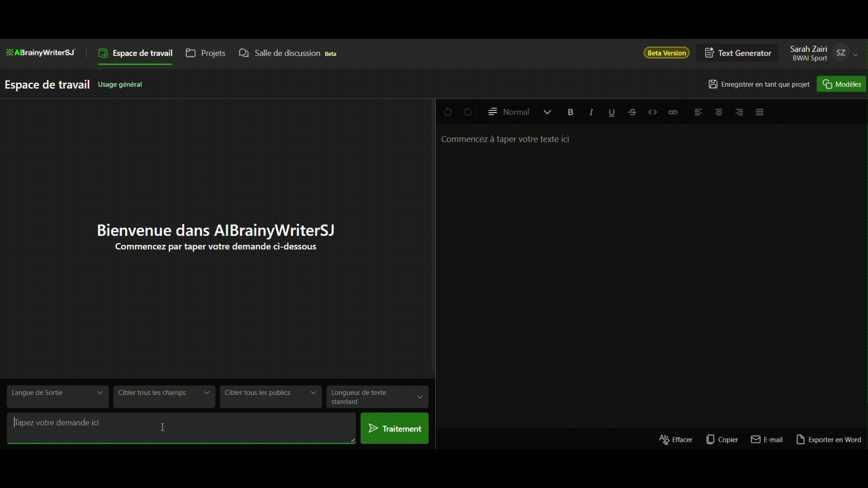Apply italic formatting
This screenshot has height=488, width=868.
pyautogui.click(x=591, y=112)
